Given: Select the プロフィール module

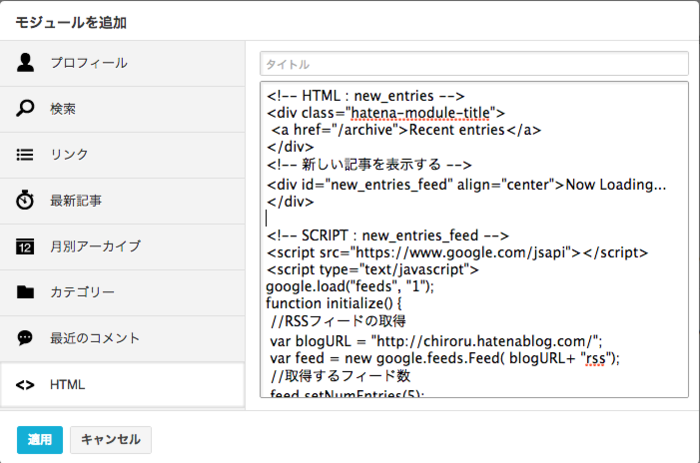Looking at the screenshot, I should tap(89, 63).
